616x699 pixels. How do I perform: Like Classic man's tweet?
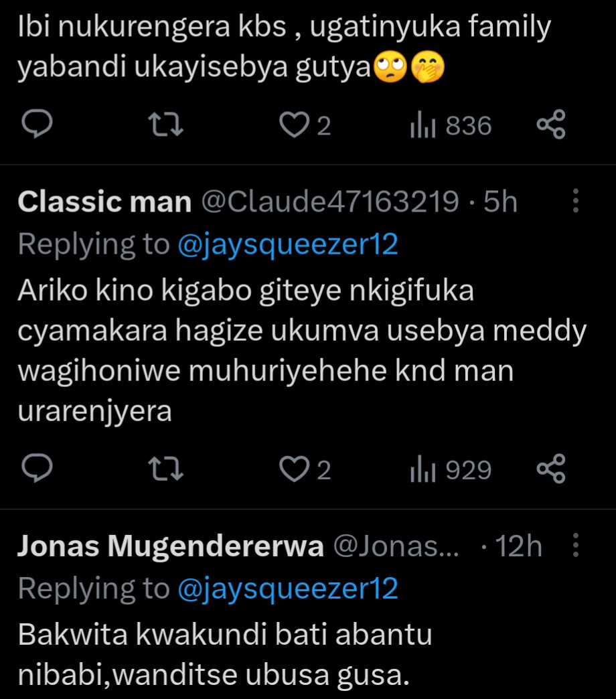click(x=293, y=470)
